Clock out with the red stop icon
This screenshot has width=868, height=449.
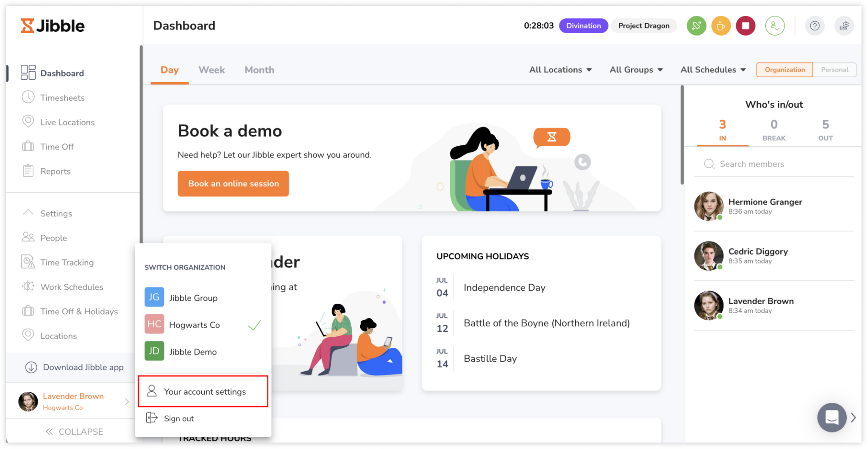click(x=746, y=25)
